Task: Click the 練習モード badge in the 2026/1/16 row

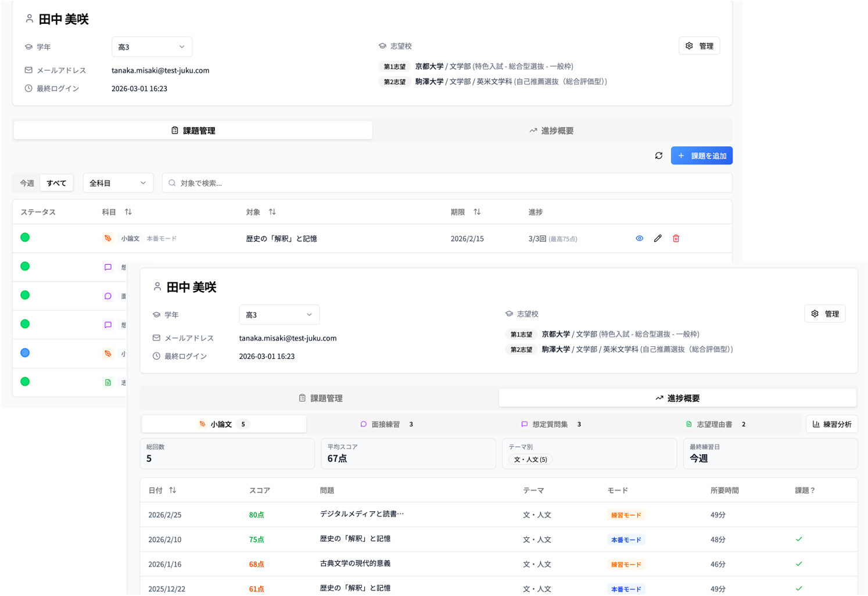Action: pyautogui.click(x=626, y=565)
